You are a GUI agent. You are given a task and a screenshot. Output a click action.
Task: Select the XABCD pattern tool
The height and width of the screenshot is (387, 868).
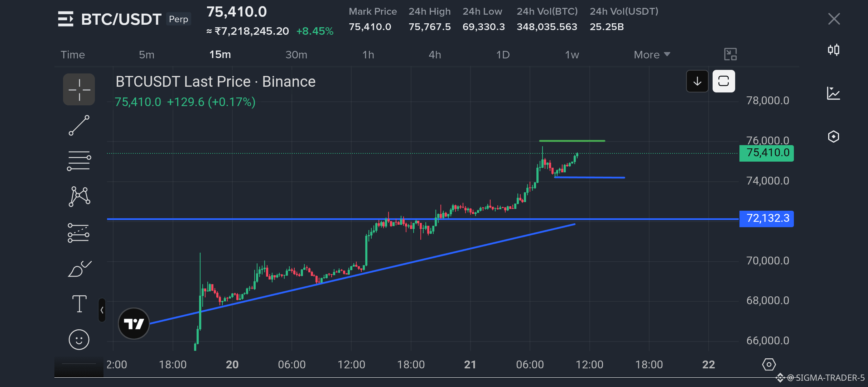(x=79, y=196)
